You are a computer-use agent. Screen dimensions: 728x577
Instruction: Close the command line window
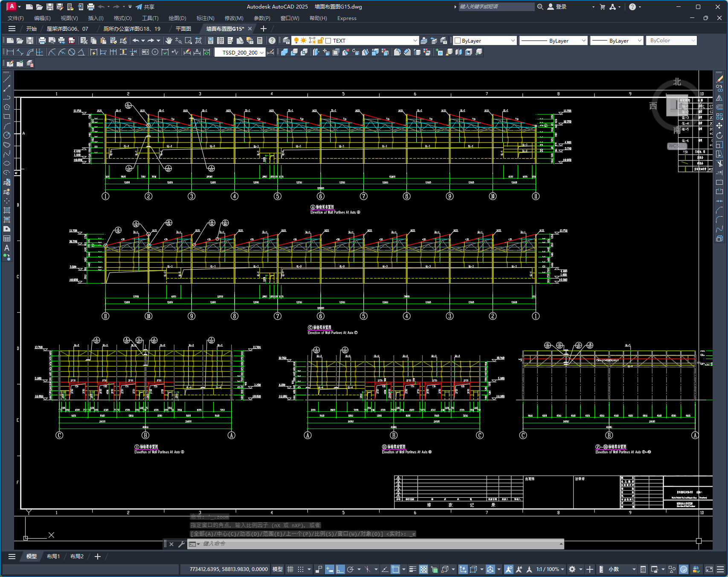pyautogui.click(x=171, y=544)
